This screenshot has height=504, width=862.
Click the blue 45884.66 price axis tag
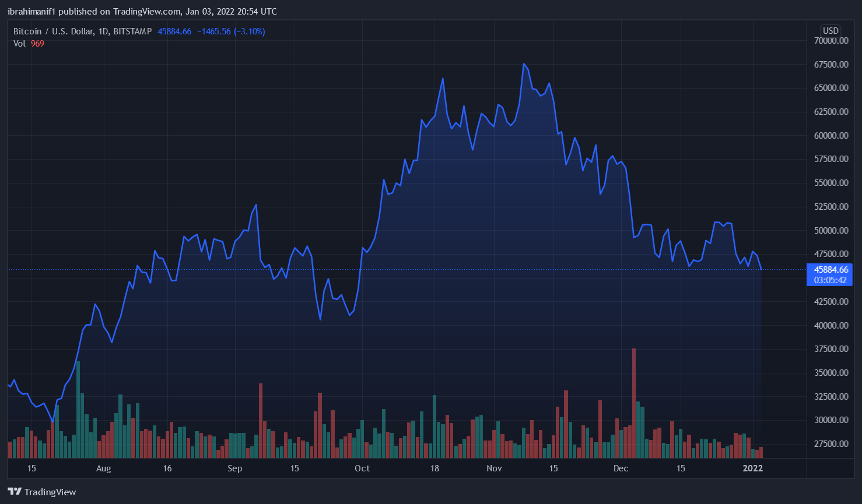831,270
